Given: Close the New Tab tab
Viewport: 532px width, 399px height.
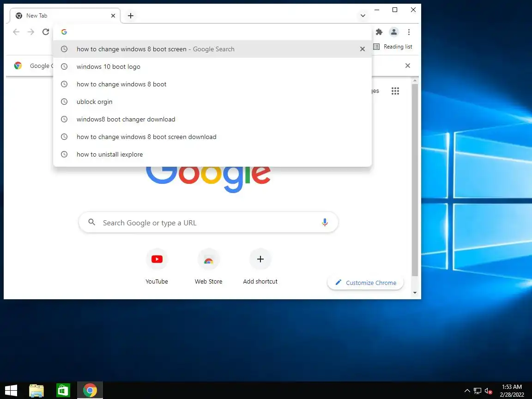Looking at the screenshot, I should coord(113,16).
